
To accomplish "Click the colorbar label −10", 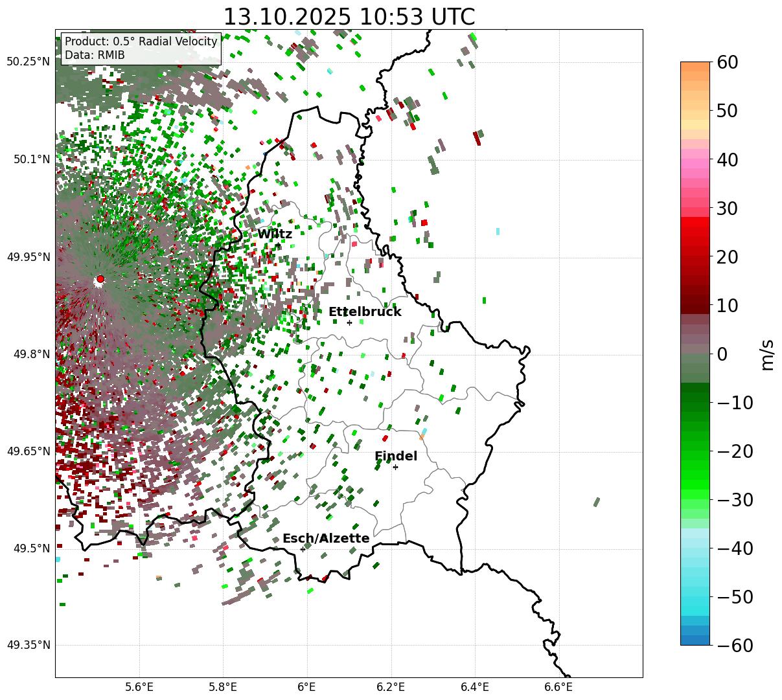I will [735, 403].
